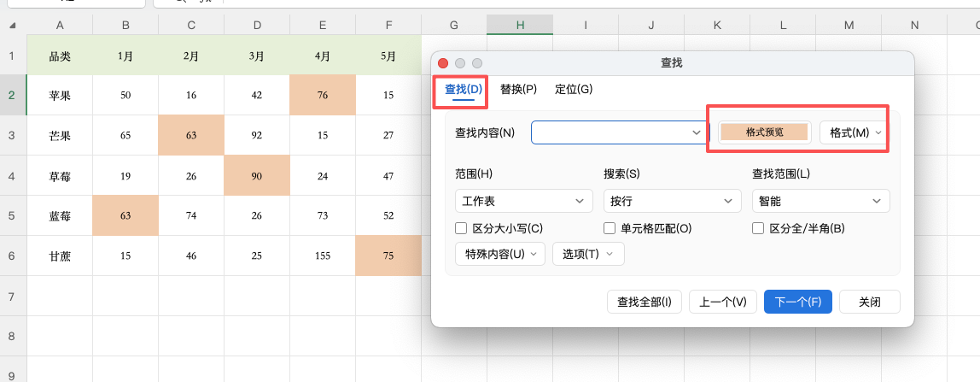Close the 查找 dialog with the red button

[443, 63]
